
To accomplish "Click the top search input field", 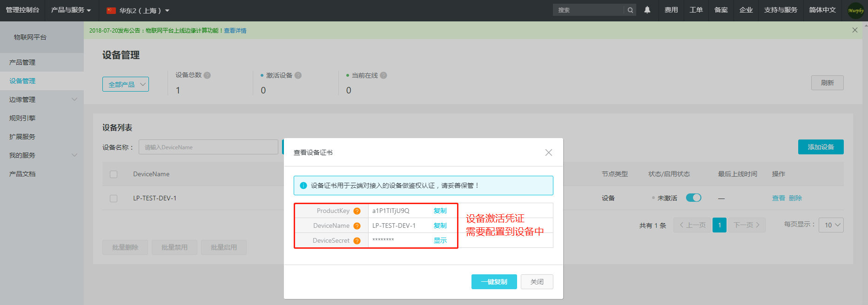I will coord(587,10).
